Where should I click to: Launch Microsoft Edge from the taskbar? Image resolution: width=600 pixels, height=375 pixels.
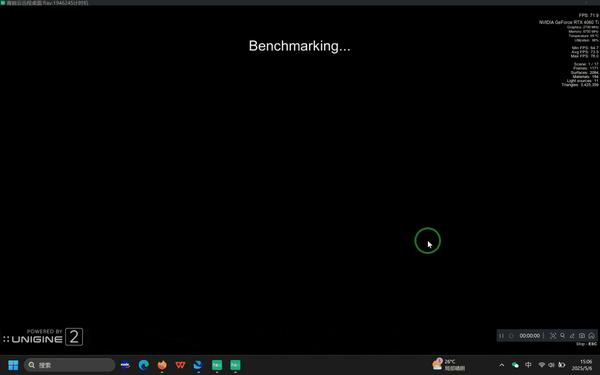(143, 365)
